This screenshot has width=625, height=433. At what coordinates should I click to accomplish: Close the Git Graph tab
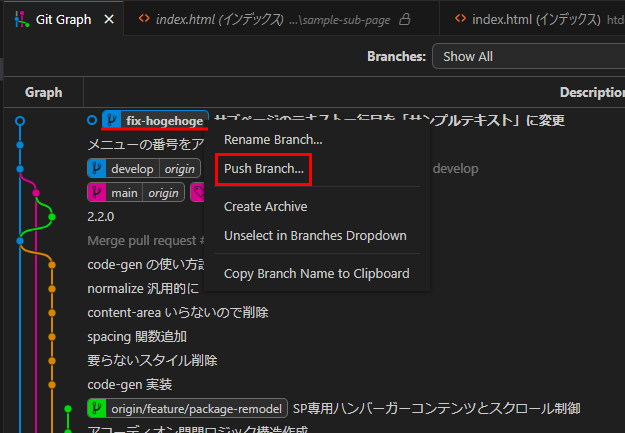pos(108,19)
